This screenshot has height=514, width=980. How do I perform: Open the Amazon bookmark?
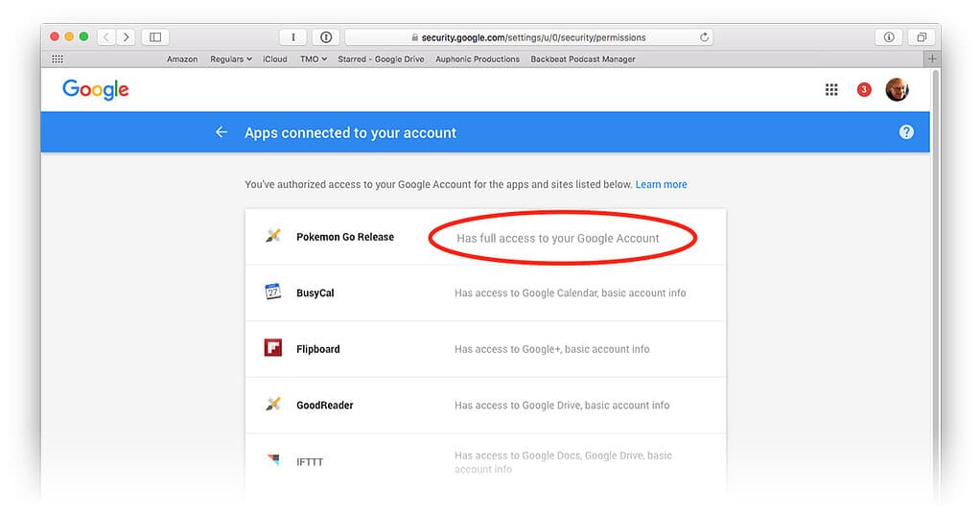(x=182, y=58)
